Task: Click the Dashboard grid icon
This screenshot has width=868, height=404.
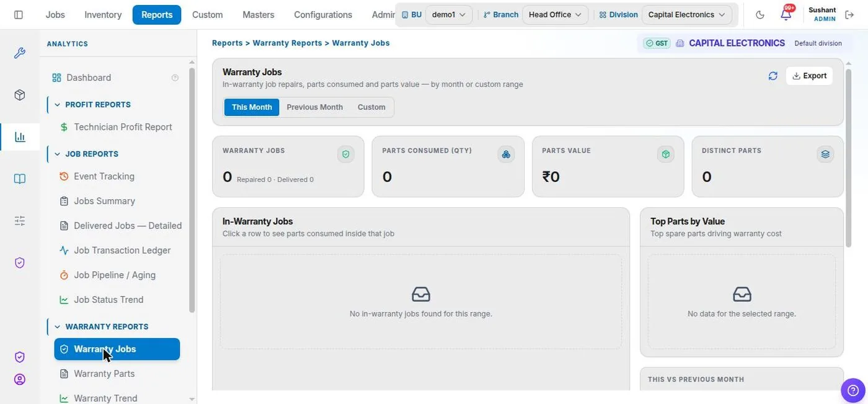Action: (x=56, y=78)
